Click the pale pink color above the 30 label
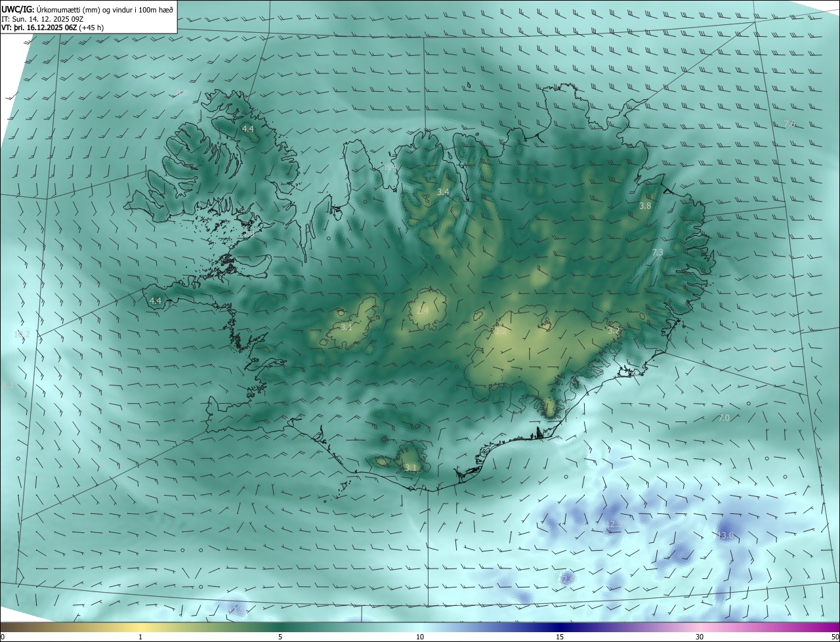This screenshot has height=642, width=840. pyautogui.click(x=700, y=627)
